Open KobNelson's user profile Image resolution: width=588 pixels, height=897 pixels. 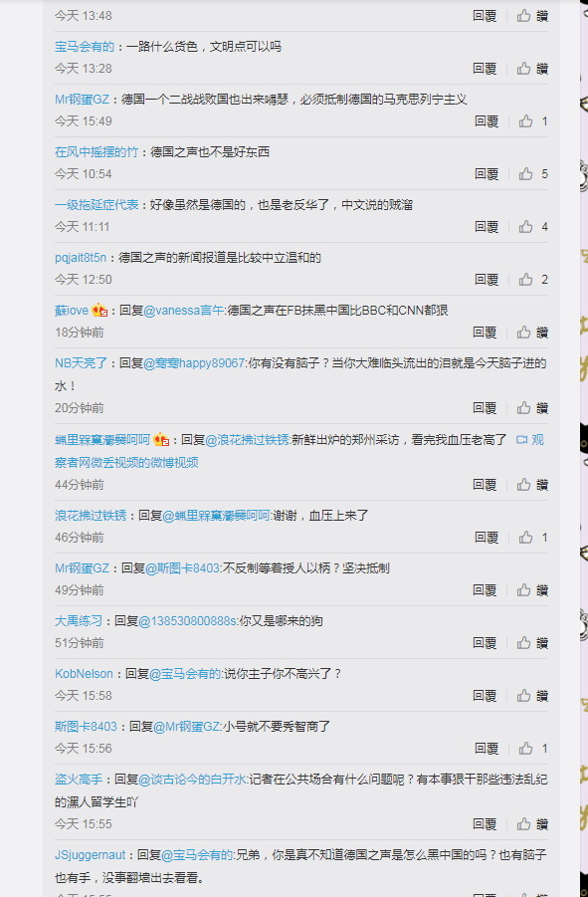click(x=84, y=674)
